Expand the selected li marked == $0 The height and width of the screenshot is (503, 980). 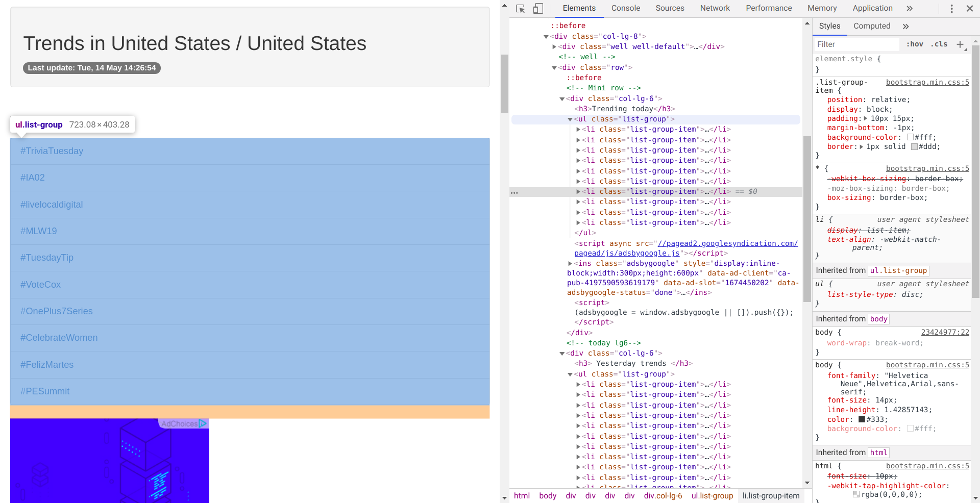tap(578, 192)
